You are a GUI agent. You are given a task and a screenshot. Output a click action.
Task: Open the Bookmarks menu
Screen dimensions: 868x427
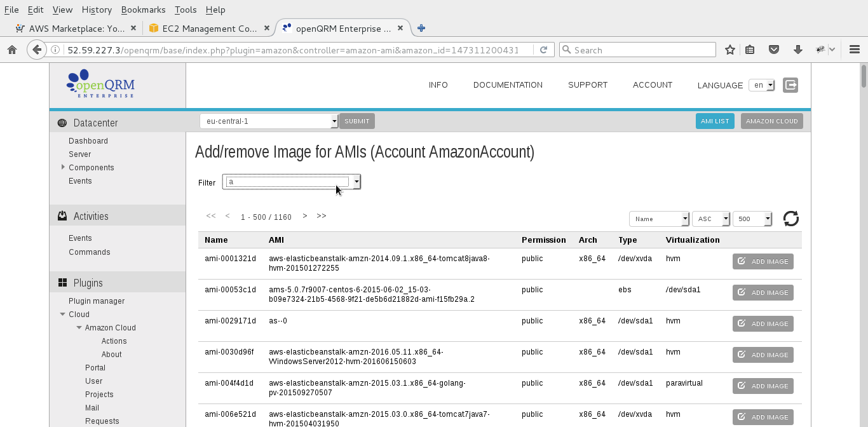tap(143, 10)
